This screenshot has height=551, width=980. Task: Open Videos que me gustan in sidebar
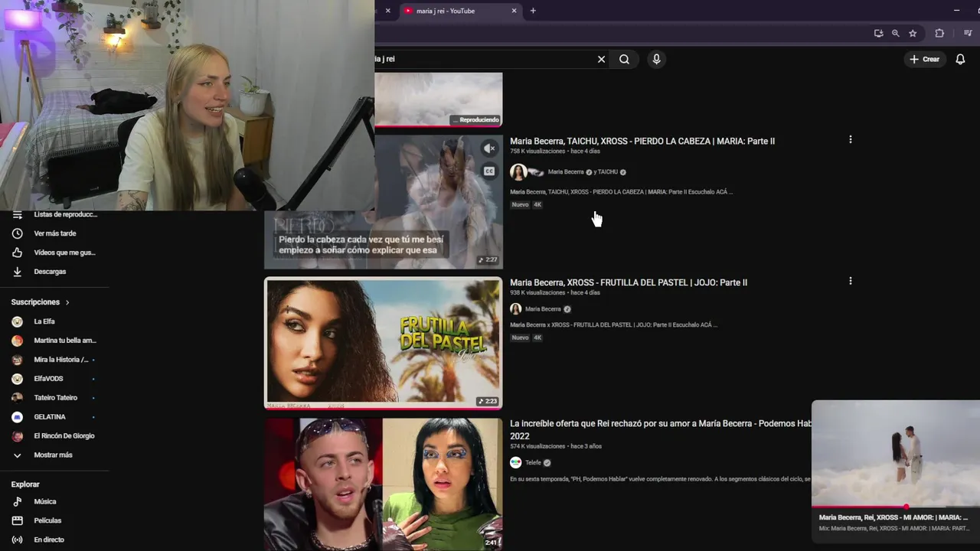pos(54,253)
